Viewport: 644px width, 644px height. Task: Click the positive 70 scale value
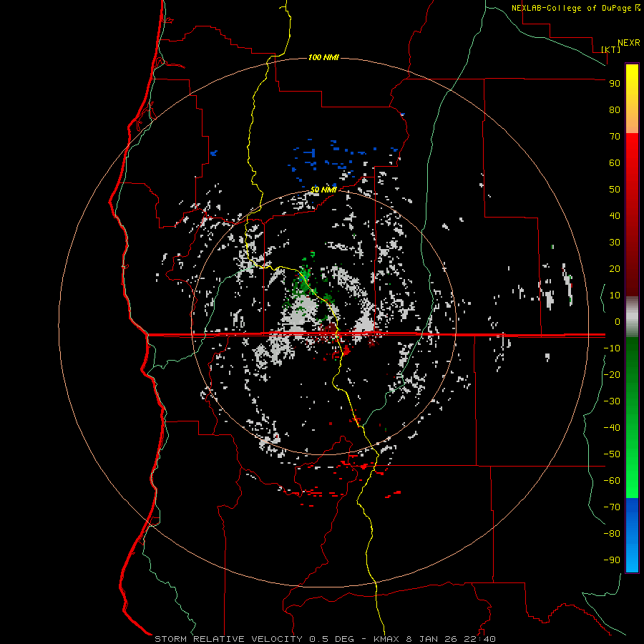(x=615, y=137)
